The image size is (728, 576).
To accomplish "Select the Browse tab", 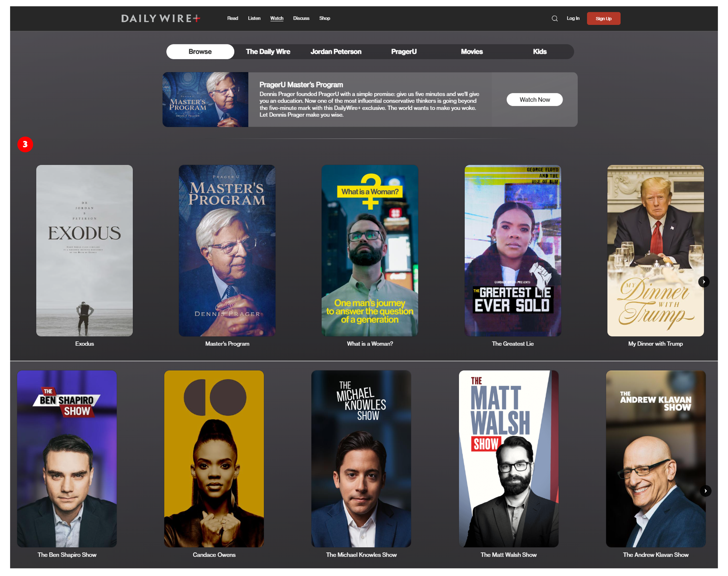I will pyautogui.click(x=200, y=52).
